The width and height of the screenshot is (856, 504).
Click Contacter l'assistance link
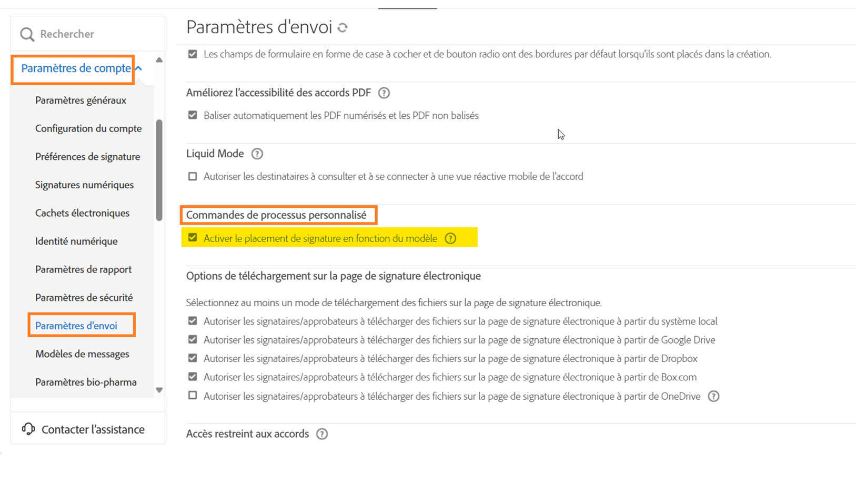[93, 429]
